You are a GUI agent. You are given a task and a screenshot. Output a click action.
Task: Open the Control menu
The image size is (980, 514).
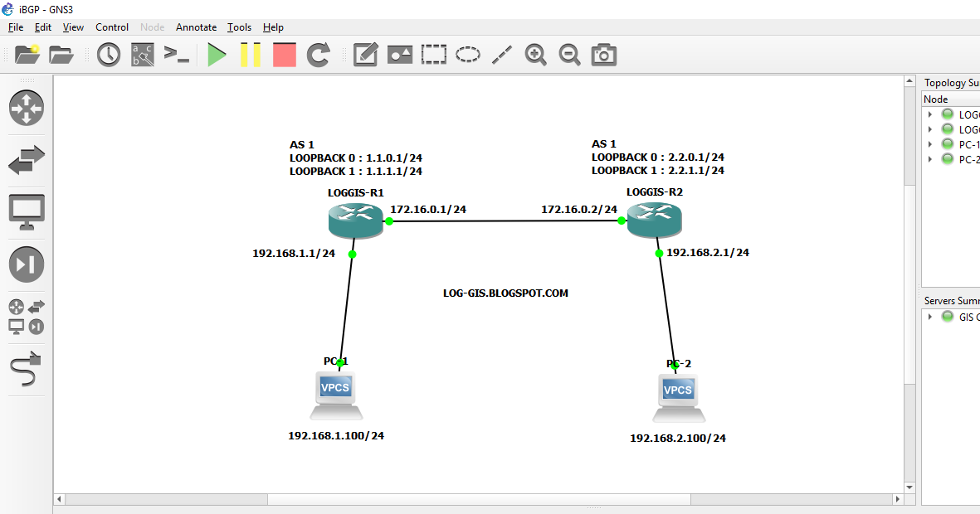click(x=112, y=27)
